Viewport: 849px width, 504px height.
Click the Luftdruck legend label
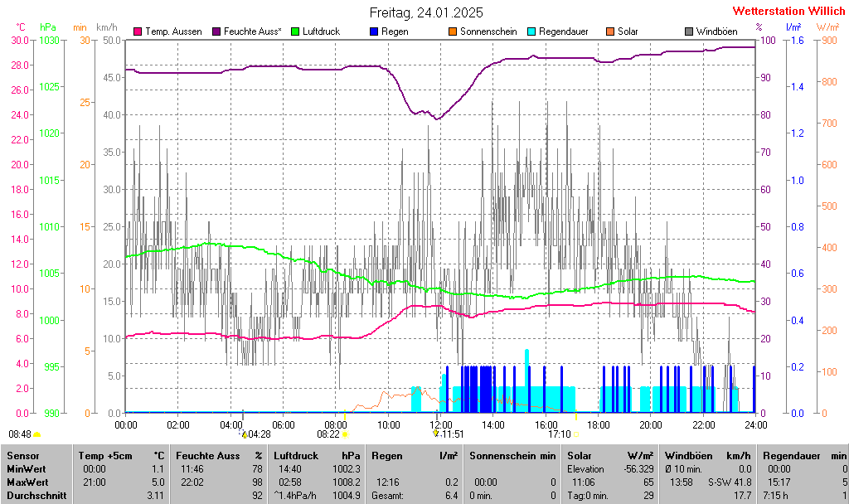coord(321,32)
